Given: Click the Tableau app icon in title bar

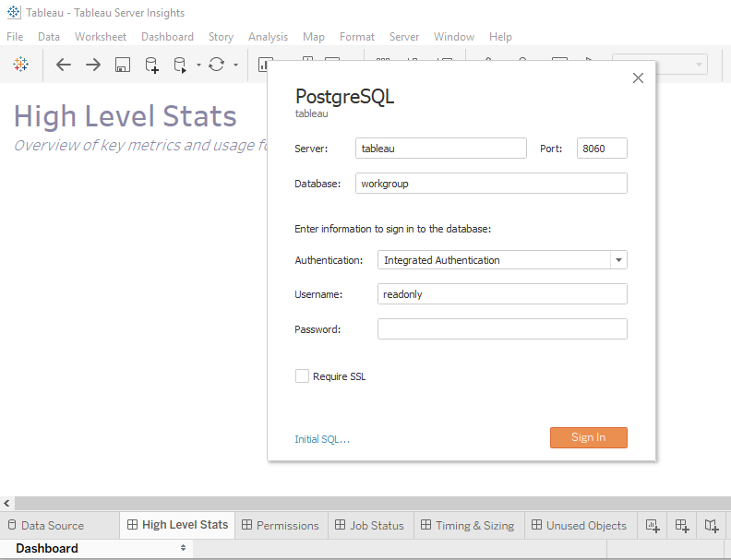Looking at the screenshot, I should coord(14,13).
